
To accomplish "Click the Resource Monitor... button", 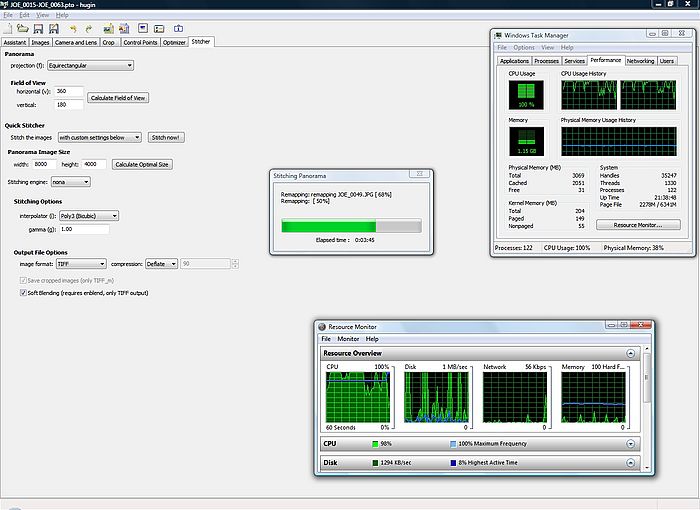I will point(637,225).
